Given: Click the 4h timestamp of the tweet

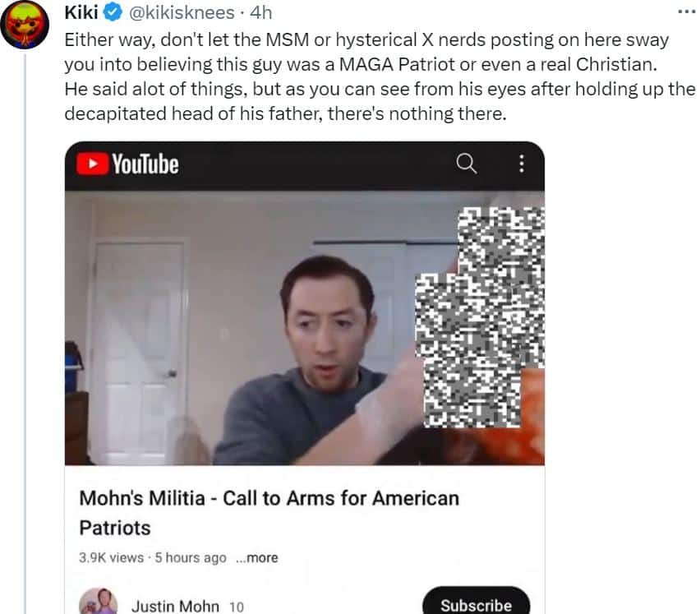Looking at the screenshot, I should click(260, 12).
